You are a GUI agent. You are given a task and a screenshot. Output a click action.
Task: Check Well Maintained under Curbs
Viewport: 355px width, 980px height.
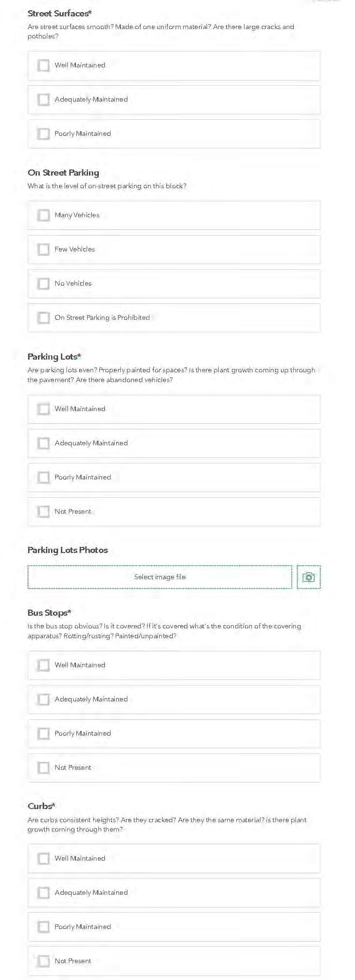[44, 858]
